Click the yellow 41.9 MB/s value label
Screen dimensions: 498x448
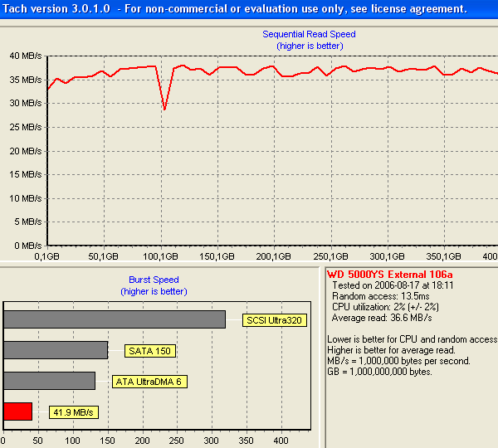coord(73,412)
